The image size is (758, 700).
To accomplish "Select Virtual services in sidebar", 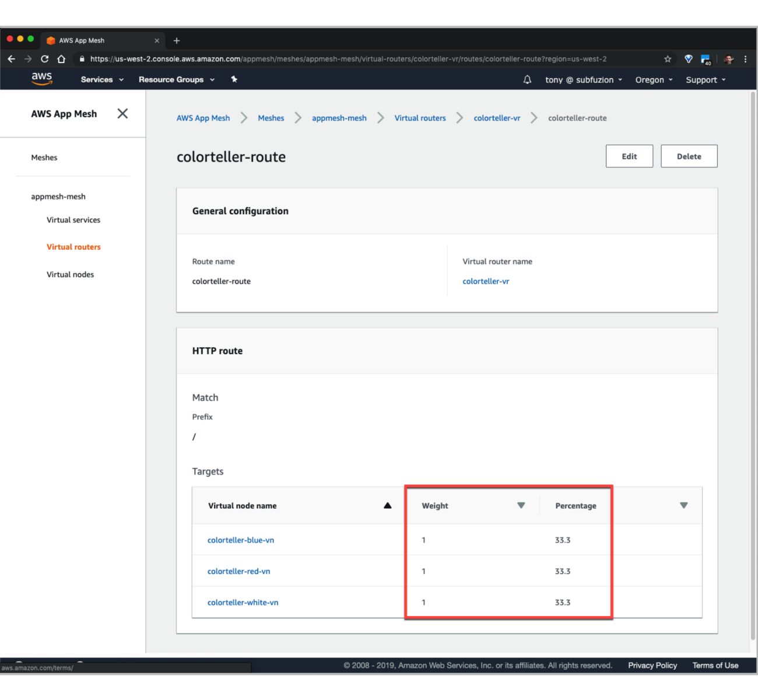I will pyautogui.click(x=73, y=220).
